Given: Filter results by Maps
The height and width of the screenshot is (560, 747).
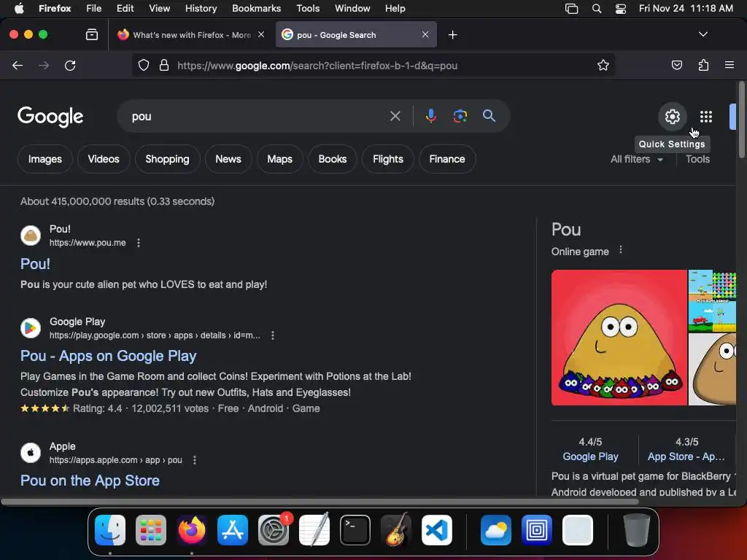Looking at the screenshot, I should point(279,159).
